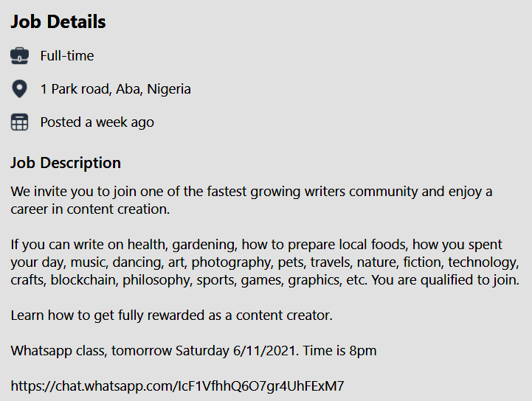Click the Whatsapp class Saturday 6/11/2021 line
The height and width of the screenshot is (401, 532).
click(x=193, y=350)
